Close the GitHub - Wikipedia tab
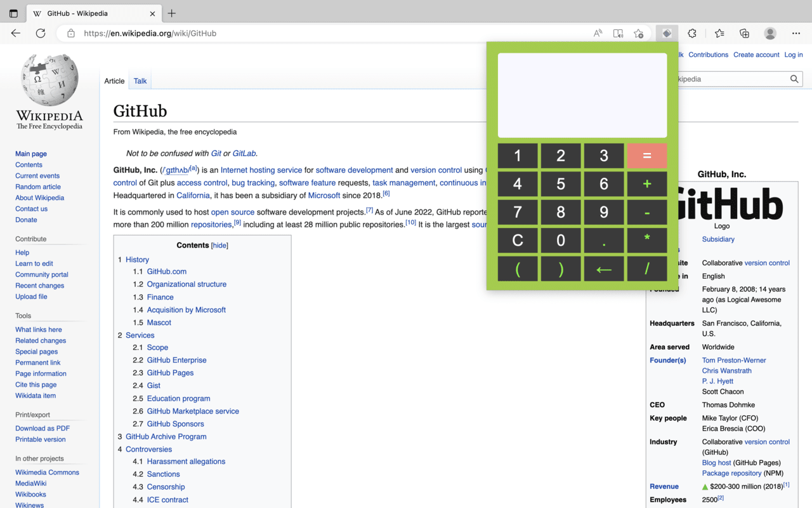The width and height of the screenshot is (812, 508). (x=152, y=13)
